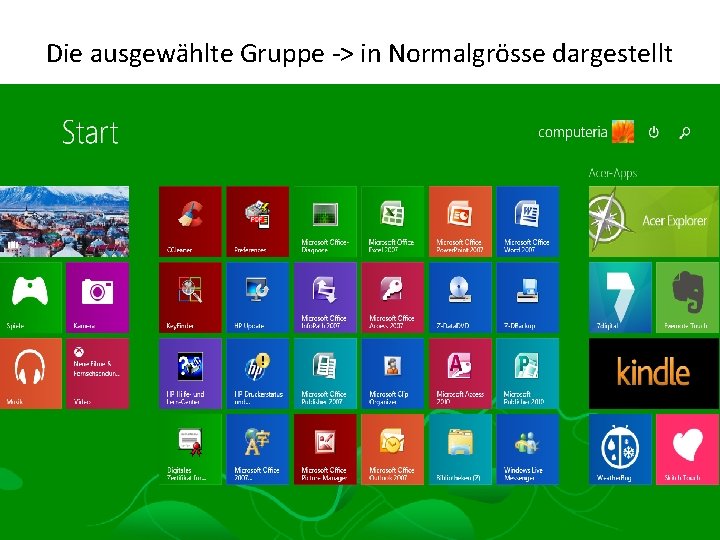Viewport: 720px width, 540px height.
Task: Open Microsoft Office Word 2007 tile
Action: click(528, 221)
